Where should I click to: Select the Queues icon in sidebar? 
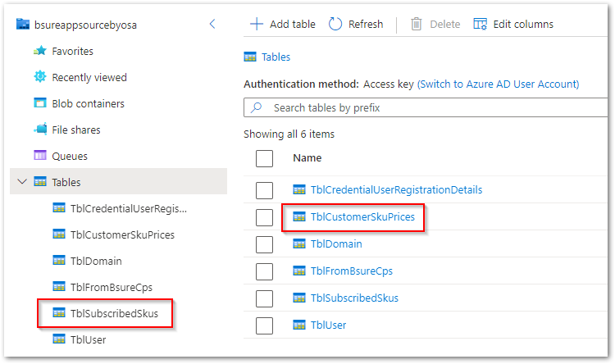coord(40,156)
